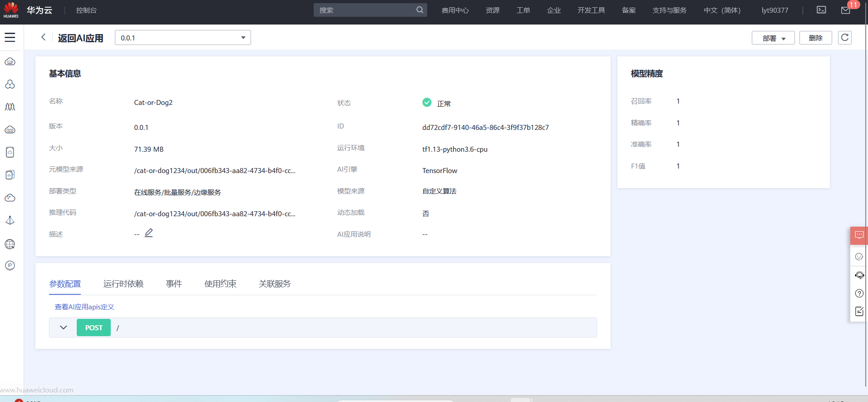Click the green POST method button
This screenshot has width=868, height=402.
(94, 328)
